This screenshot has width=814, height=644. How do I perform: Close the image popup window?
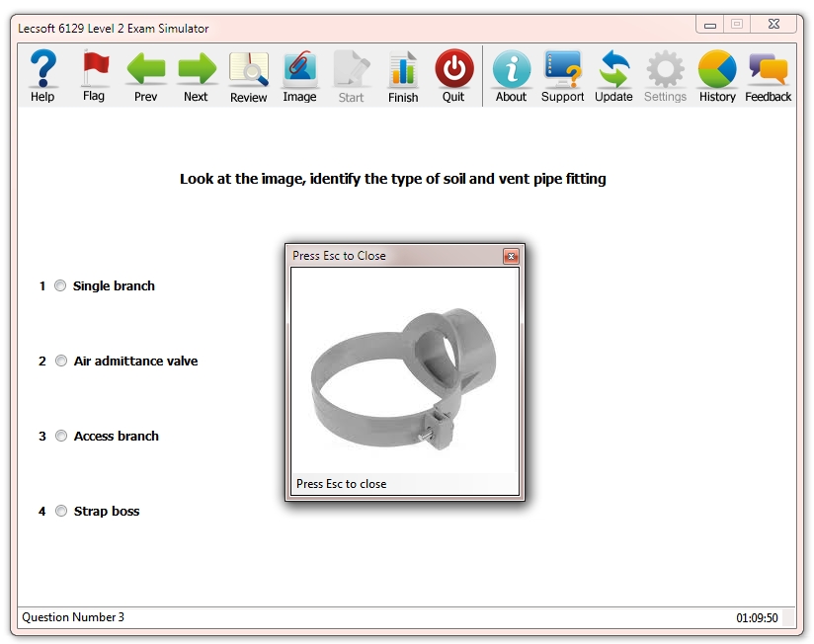tap(511, 257)
